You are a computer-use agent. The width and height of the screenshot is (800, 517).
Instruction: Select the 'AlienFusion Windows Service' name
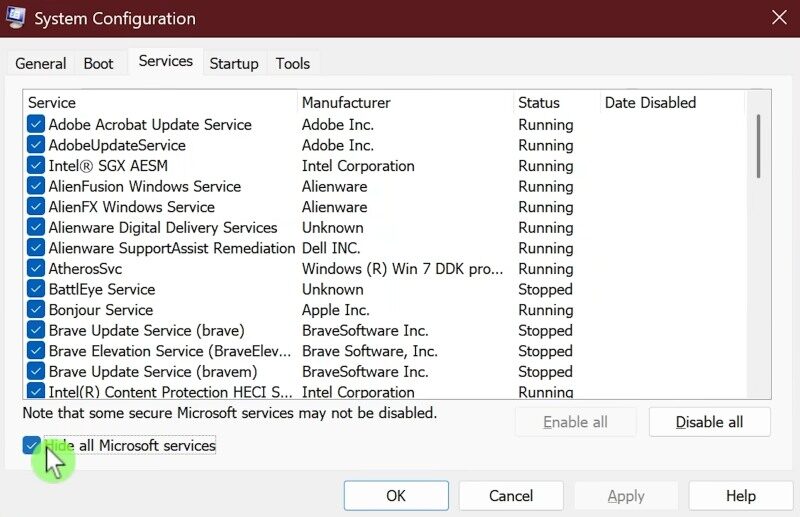[x=144, y=186]
